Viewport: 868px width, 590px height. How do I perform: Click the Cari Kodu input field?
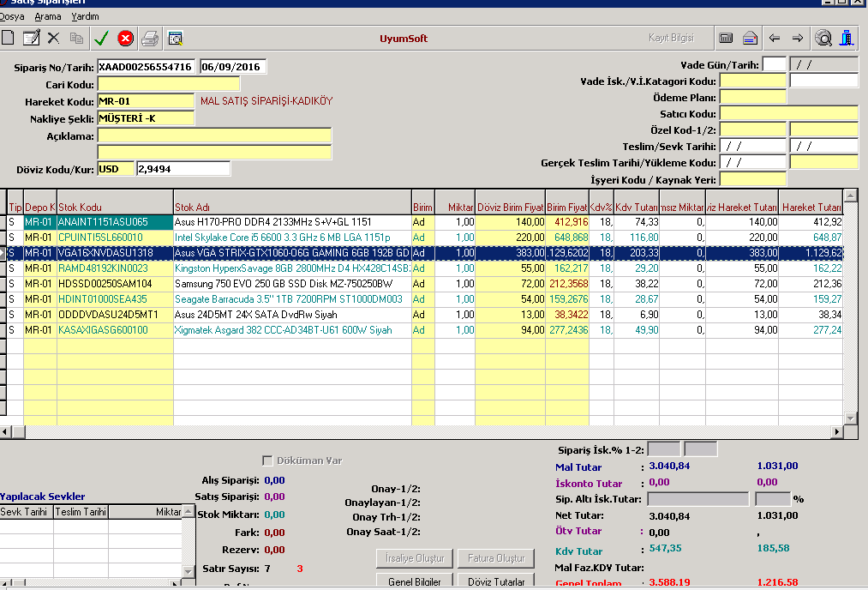[169, 84]
